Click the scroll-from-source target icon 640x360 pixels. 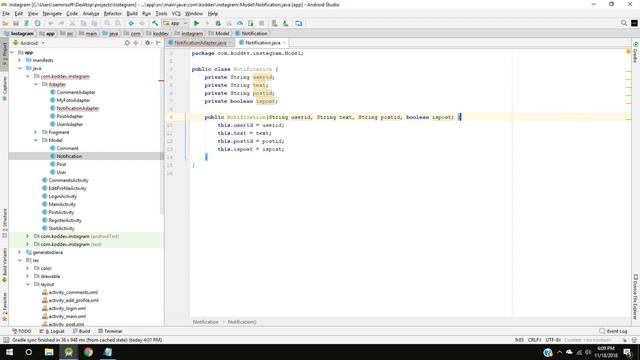(127, 43)
